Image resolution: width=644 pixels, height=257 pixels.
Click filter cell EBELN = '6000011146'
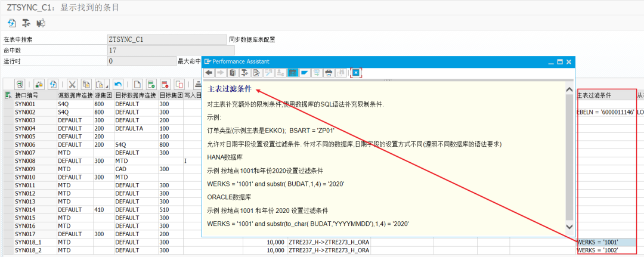click(x=605, y=112)
